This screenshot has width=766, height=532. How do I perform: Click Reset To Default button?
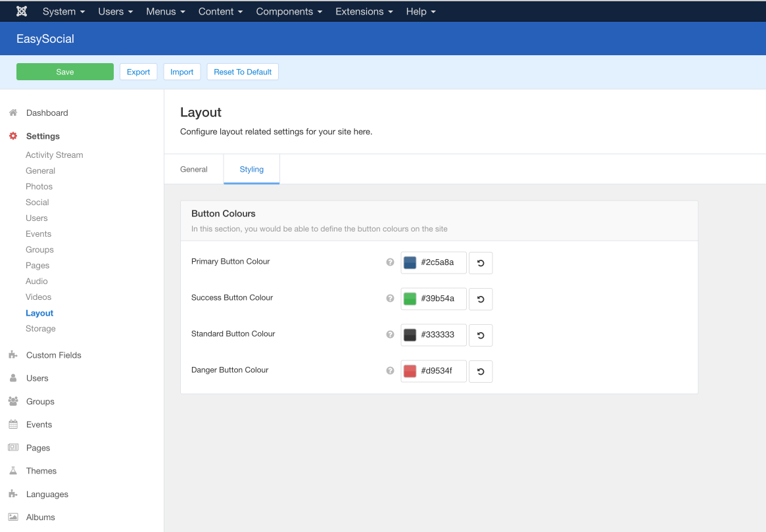click(x=243, y=72)
